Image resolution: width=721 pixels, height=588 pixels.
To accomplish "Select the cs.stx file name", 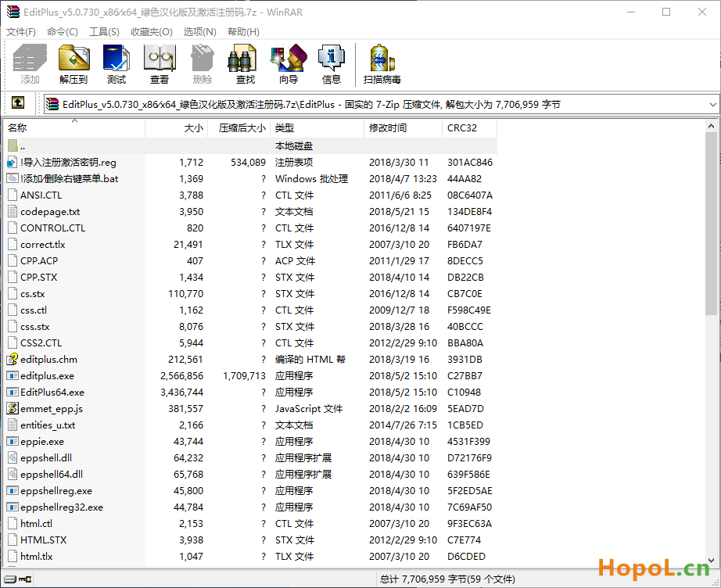I will pyautogui.click(x=33, y=294).
